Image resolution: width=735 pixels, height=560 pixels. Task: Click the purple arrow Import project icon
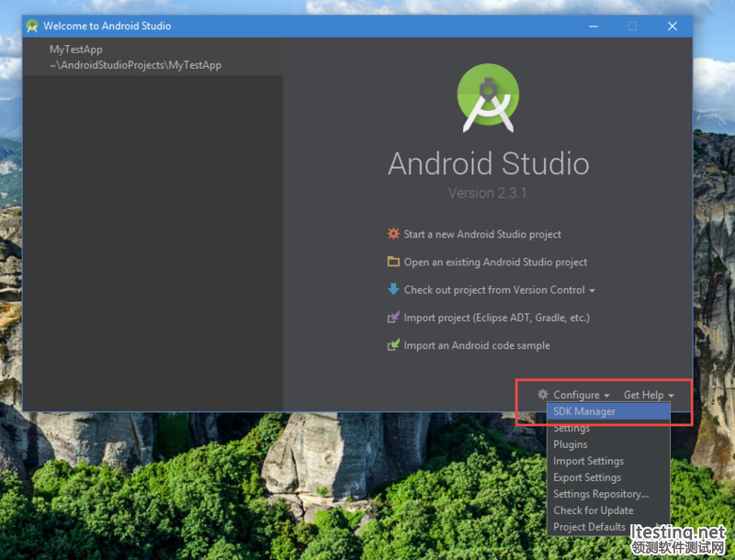point(393,317)
